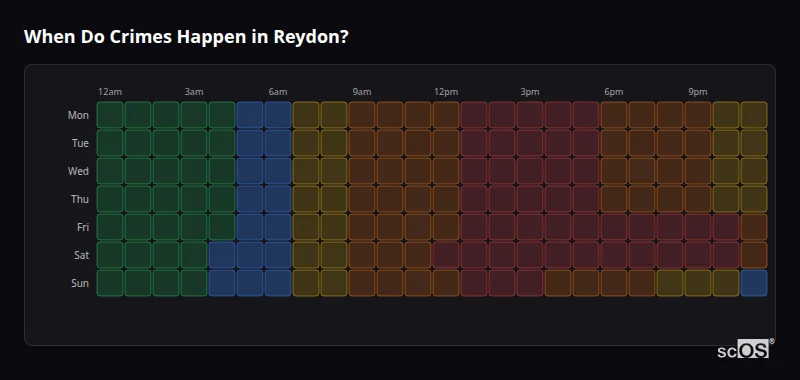Select the Tuesday 12am heatmap cell
The width and height of the screenshot is (800, 380).
pyautogui.click(x=110, y=143)
